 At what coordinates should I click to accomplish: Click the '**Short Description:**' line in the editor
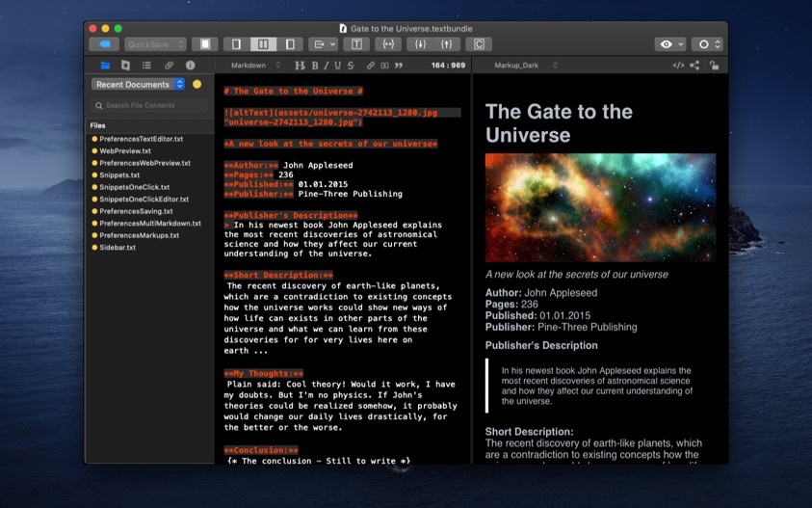(278, 276)
